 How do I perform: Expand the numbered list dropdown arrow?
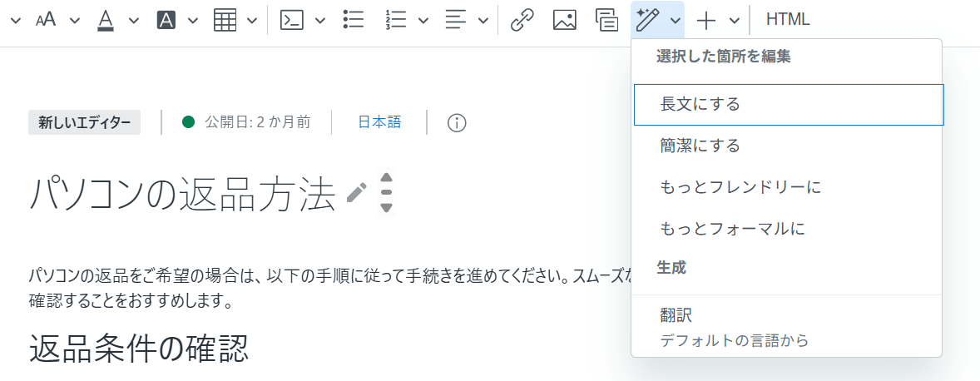pyautogui.click(x=423, y=20)
